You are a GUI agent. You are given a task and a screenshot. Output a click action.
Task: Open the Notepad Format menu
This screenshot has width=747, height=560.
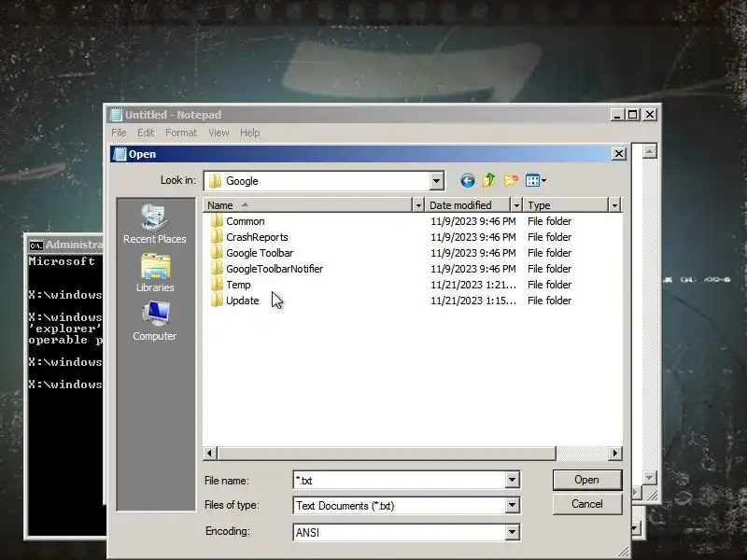point(181,133)
